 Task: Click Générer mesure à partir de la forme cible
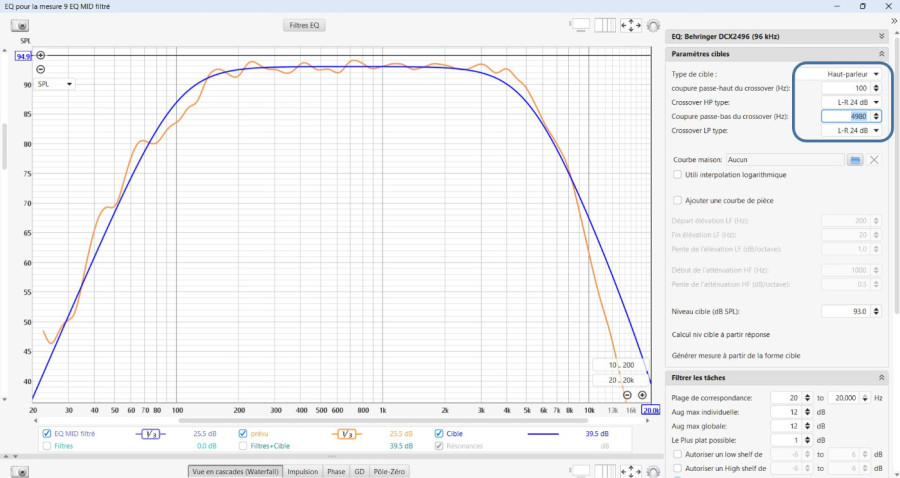[736, 356]
